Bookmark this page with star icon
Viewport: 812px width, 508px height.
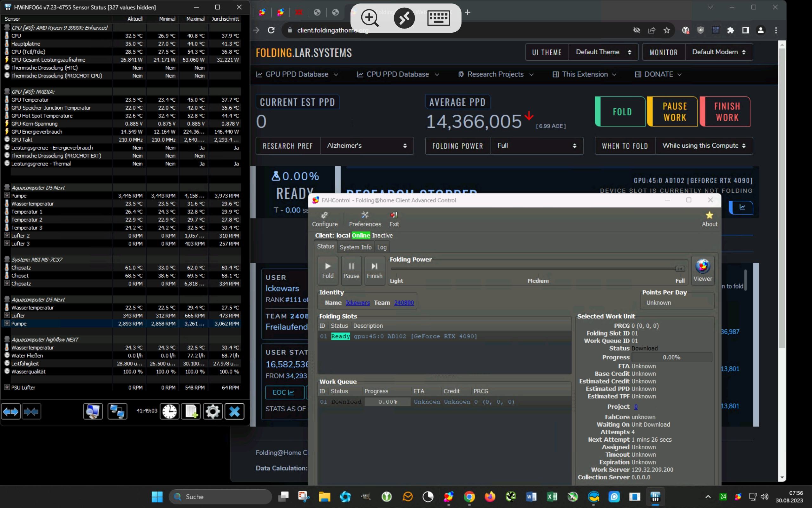(667, 30)
